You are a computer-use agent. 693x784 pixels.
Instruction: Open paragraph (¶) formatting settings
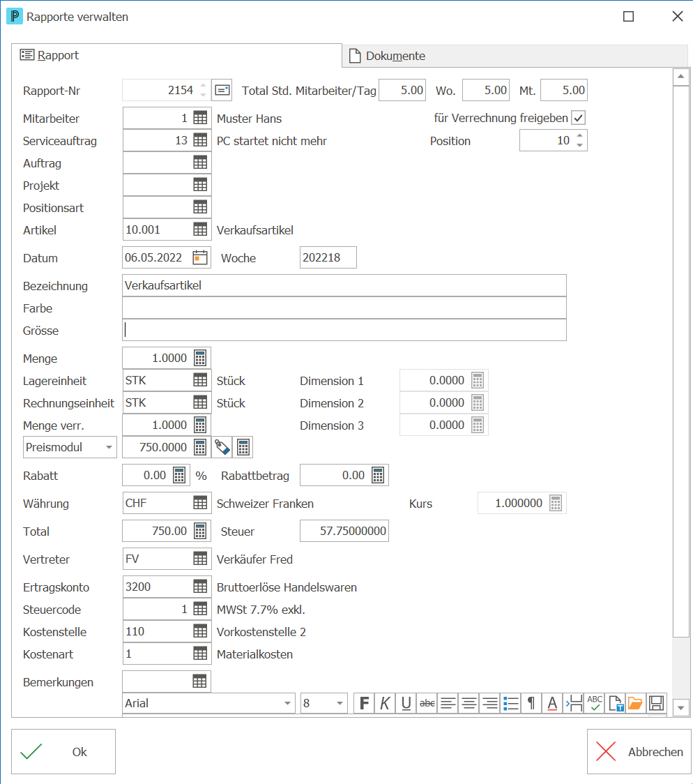[532, 704]
